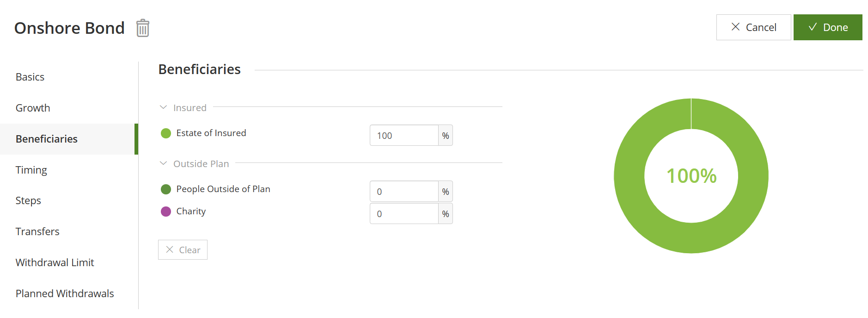The height and width of the screenshot is (318, 868).
Task: Click the trash delete icon
Action: (x=143, y=28)
